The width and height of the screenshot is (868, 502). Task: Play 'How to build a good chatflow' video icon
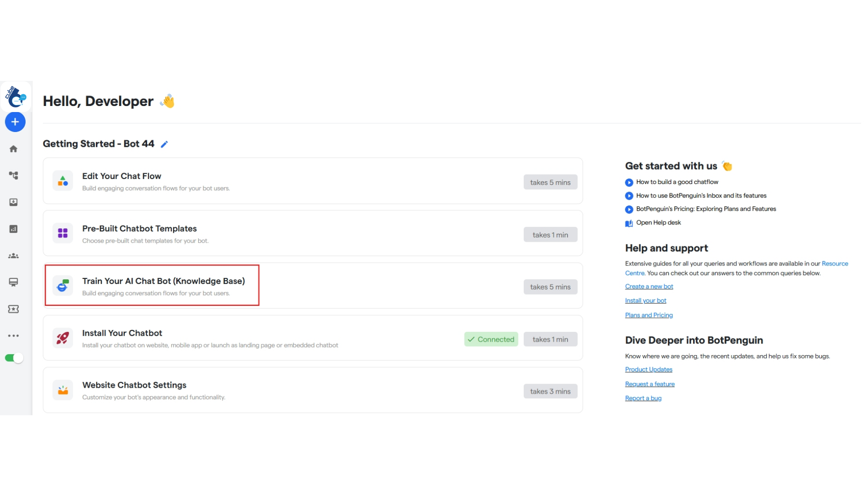point(629,182)
